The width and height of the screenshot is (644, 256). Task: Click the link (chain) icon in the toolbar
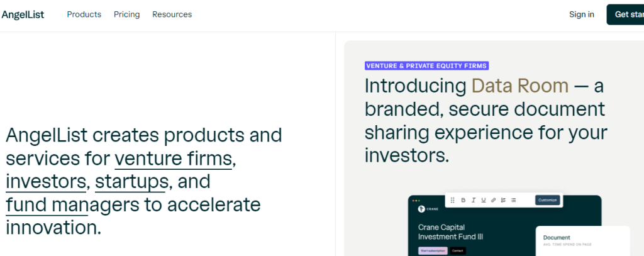click(x=493, y=200)
